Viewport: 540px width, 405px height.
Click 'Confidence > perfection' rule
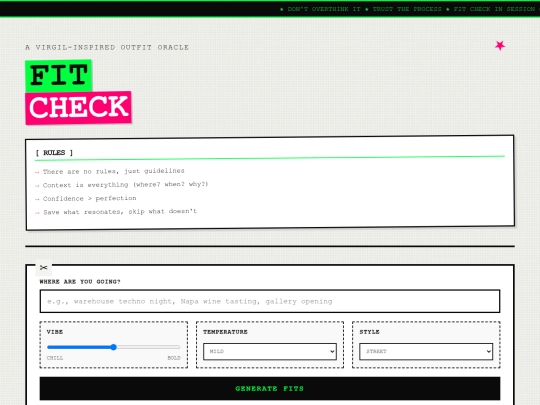90,198
